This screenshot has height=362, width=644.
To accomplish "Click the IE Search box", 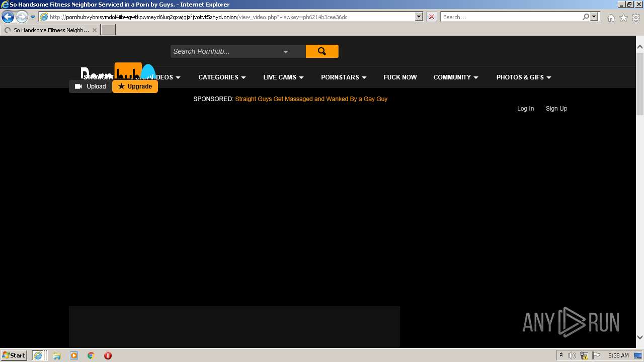I will click(x=511, y=17).
